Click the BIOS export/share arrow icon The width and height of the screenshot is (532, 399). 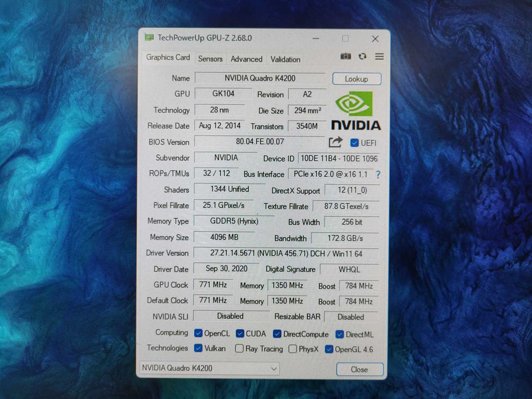[x=335, y=142]
